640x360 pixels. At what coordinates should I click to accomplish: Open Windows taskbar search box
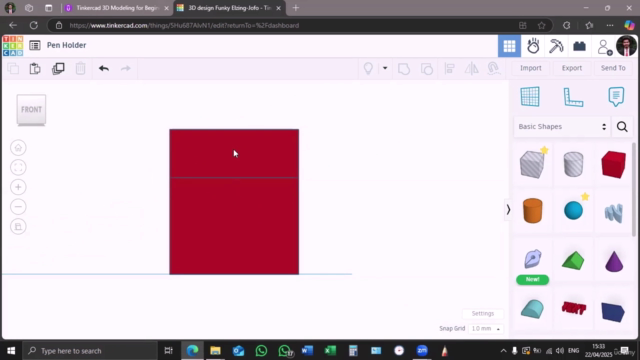point(90,351)
